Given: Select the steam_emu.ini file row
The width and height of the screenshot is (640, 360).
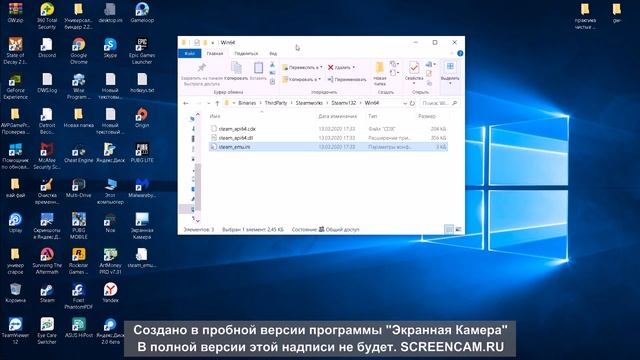Looking at the screenshot, I should pyautogui.click(x=328, y=147).
